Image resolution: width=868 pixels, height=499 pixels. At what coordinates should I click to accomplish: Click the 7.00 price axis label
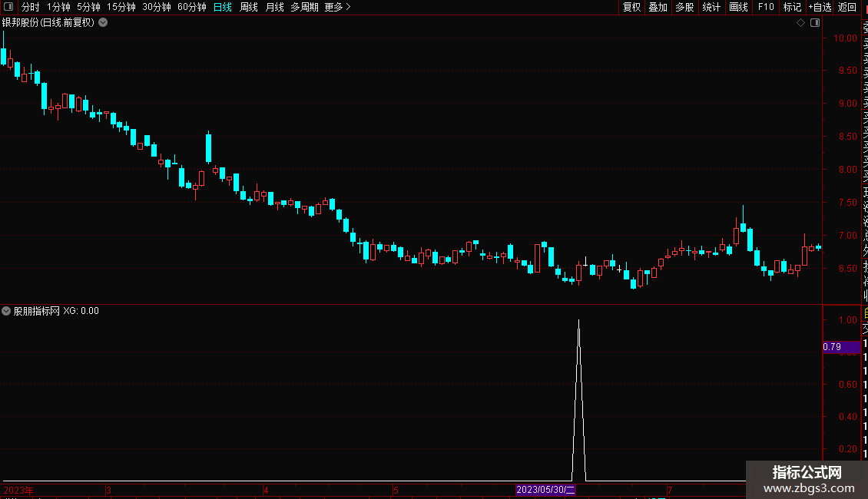point(847,235)
